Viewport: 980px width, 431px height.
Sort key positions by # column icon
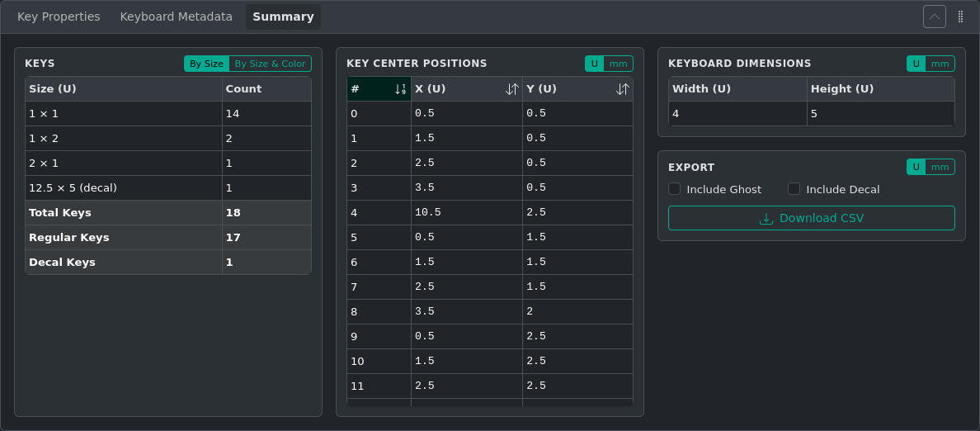click(x=400, y=89)
